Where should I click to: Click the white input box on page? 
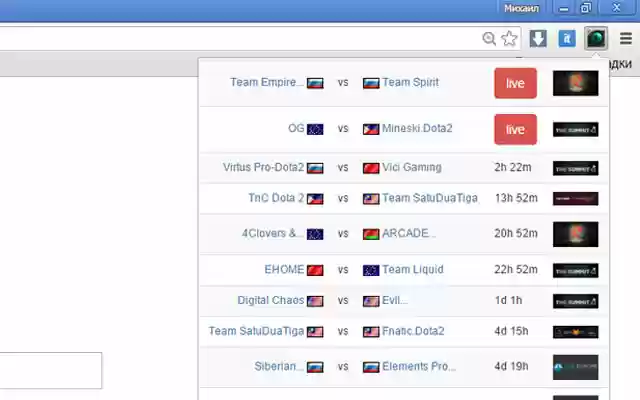tap(51, 371)
